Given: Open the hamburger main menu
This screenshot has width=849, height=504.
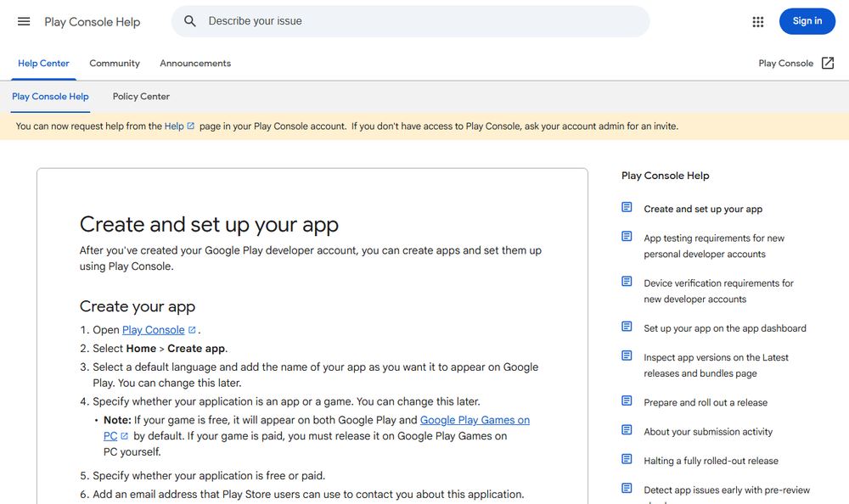Looking at the screenshot, I should point(24,22).
